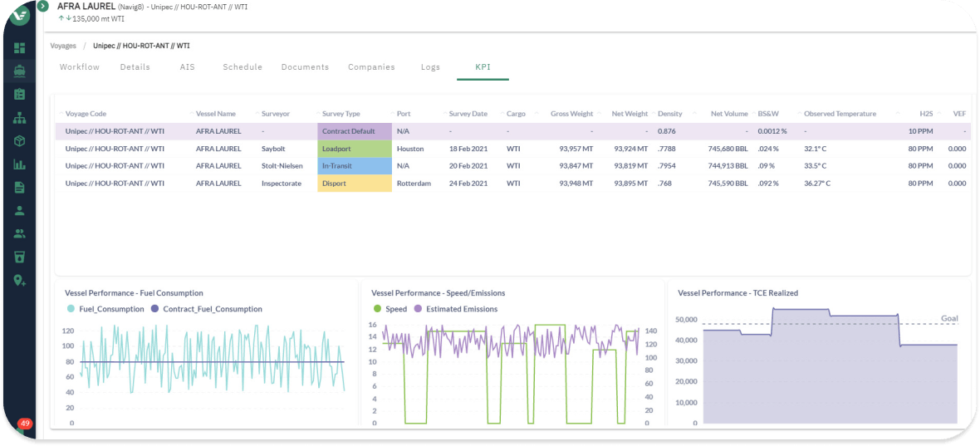
Task: Select the Loadport survey row for Houston
Action: (512, 149)
